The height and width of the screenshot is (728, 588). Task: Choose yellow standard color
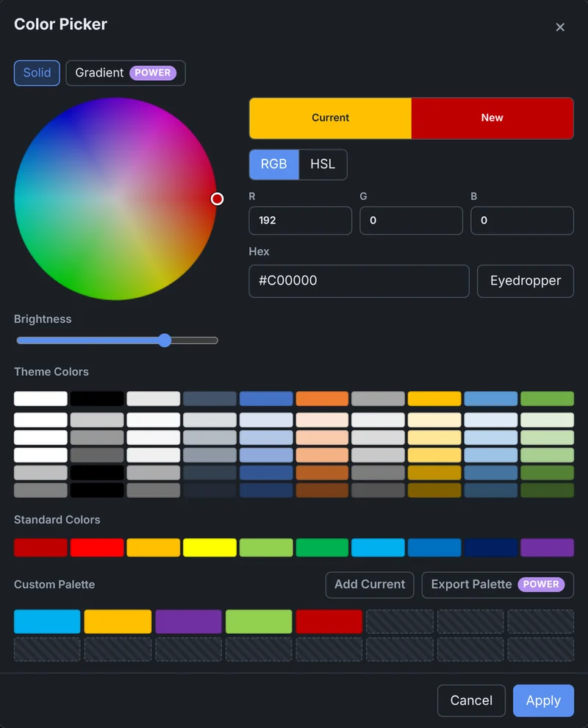[209, 547]
